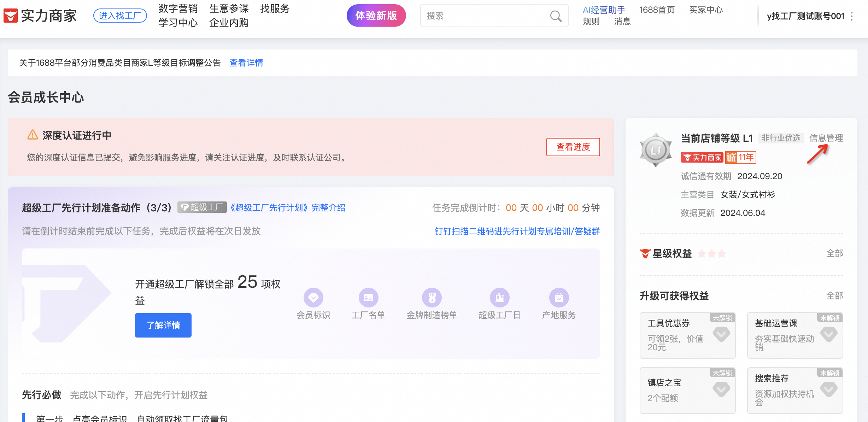Open the 学习中心 menu
868x422 pixels.
point(178,23)
